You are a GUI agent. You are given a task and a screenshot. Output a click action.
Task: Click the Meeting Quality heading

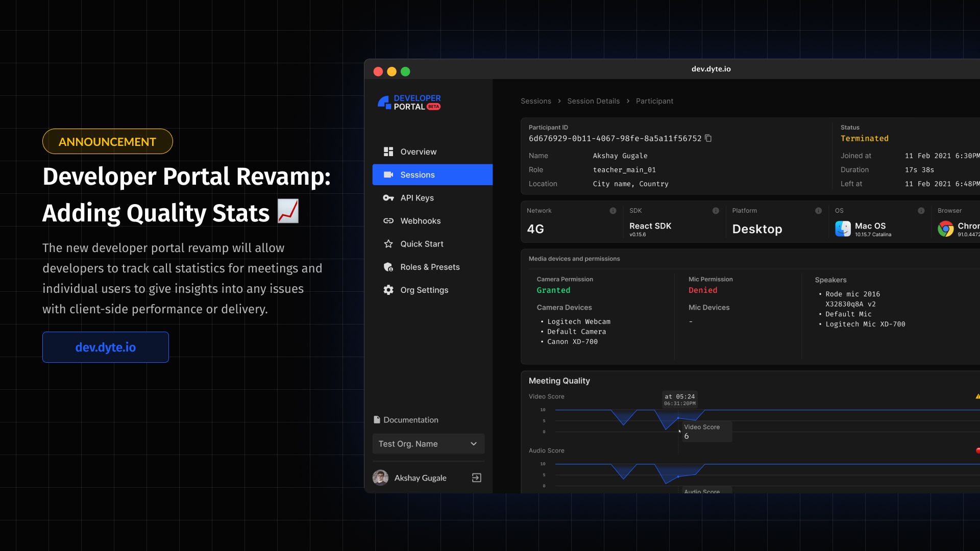(559, 381)
